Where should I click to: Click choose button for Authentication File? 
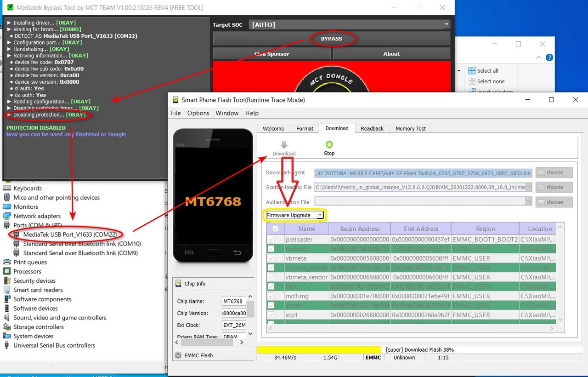[554, 202]
